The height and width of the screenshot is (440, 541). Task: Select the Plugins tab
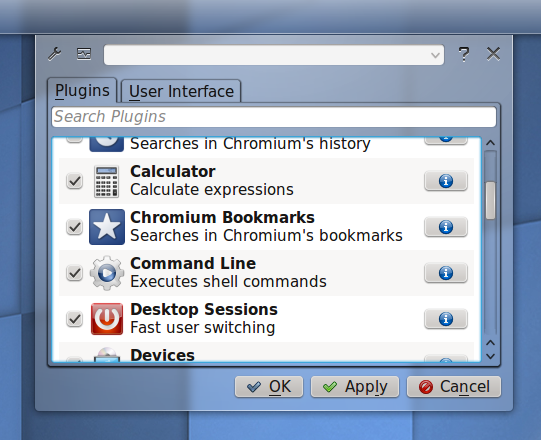tap(82, 90)
